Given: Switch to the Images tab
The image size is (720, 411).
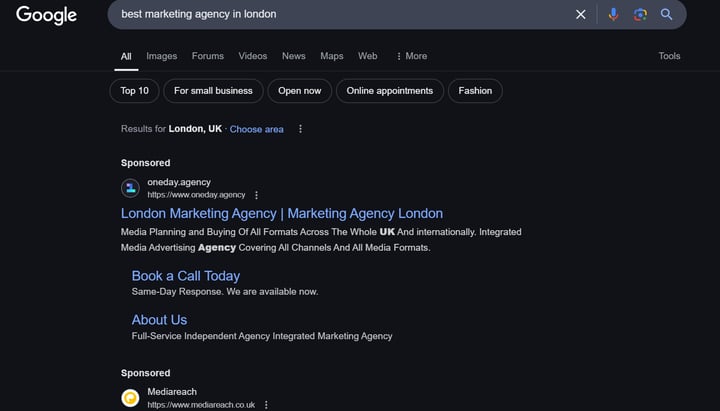Looking at the screenshot, I should coord(161,56).
